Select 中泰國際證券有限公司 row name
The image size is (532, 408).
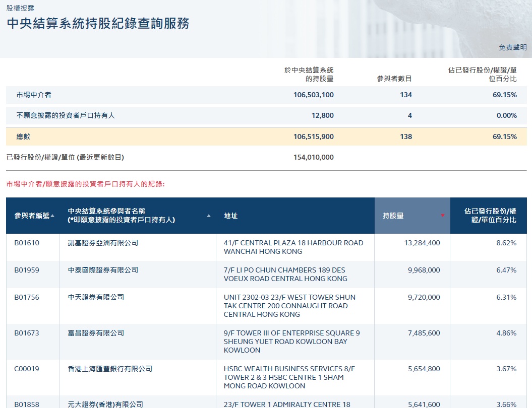[103, 270]
